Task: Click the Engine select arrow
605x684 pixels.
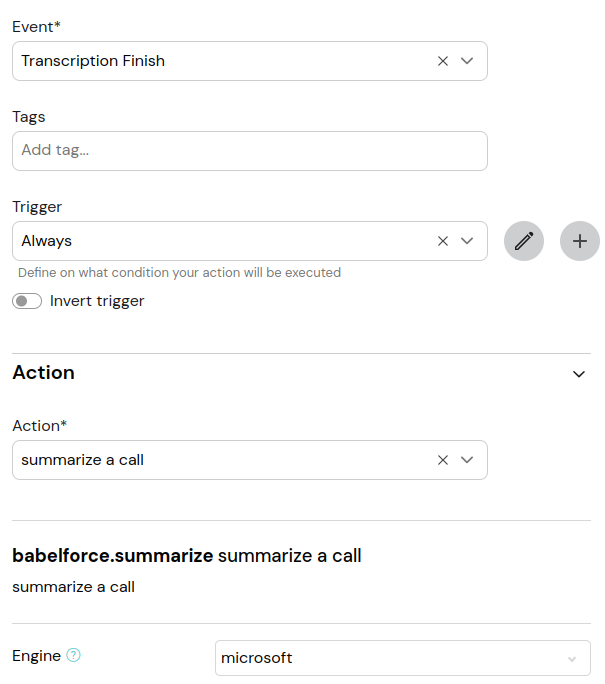Action: point(572,659)
